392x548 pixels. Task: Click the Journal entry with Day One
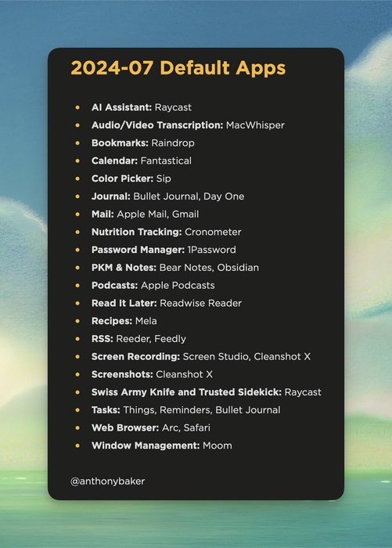168,196
